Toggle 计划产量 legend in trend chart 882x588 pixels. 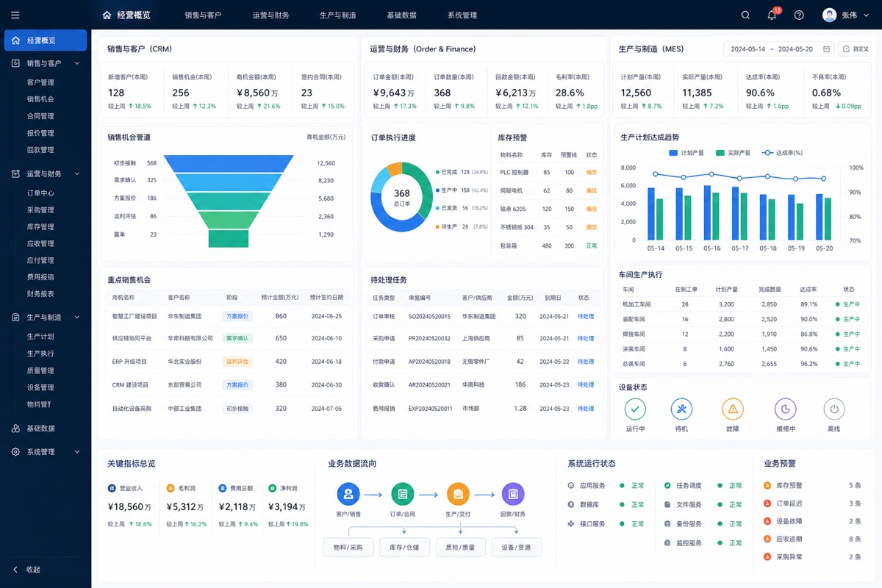[686, 153]
